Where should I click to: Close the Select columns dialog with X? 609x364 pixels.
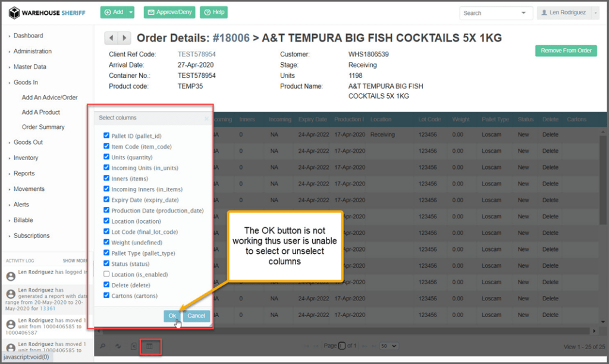[x=207, y=118]
